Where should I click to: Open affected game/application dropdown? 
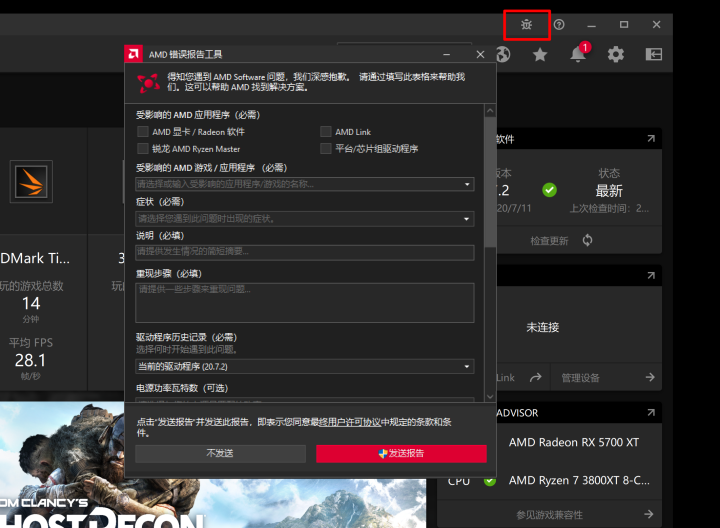pyautogui.click(x=305, y=184)
